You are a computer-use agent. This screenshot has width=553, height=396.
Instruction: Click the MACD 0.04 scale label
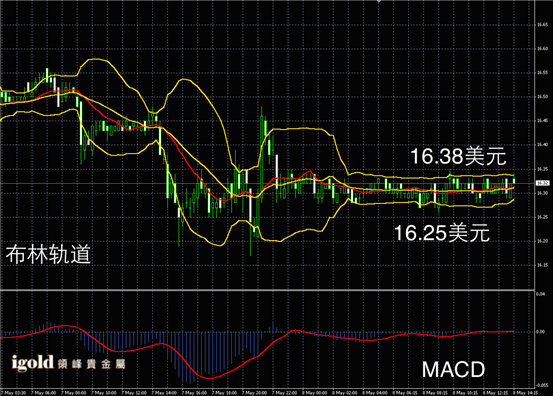click(540, 294)
